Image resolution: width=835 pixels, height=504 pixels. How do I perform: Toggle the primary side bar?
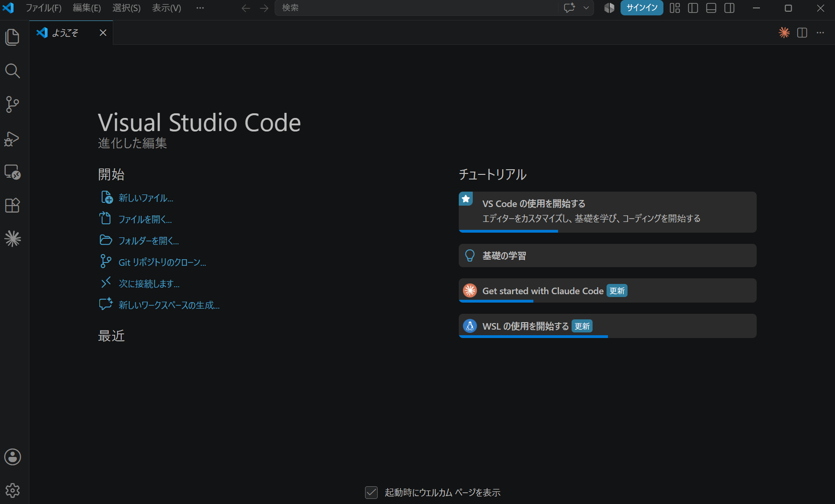point(693,8)
